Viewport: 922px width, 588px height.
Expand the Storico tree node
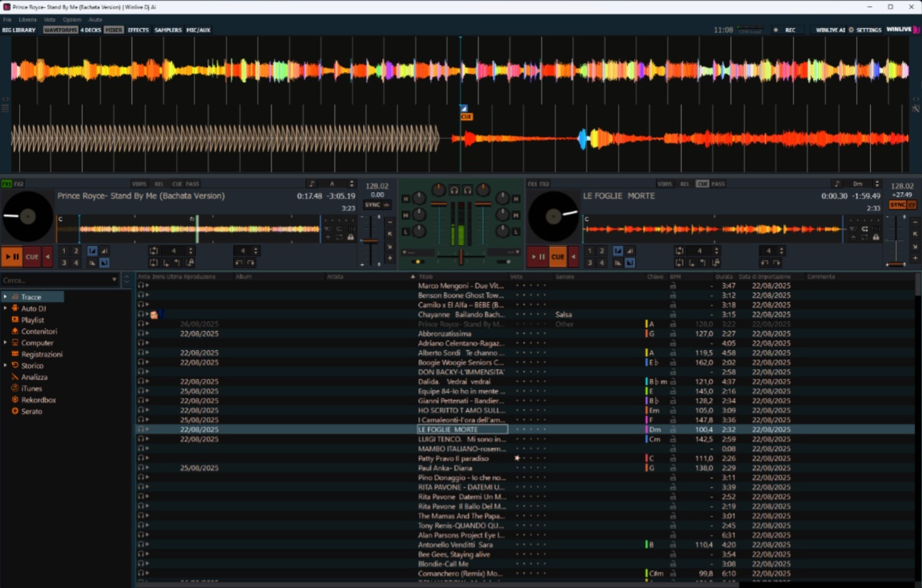click(x=5, y=366)
